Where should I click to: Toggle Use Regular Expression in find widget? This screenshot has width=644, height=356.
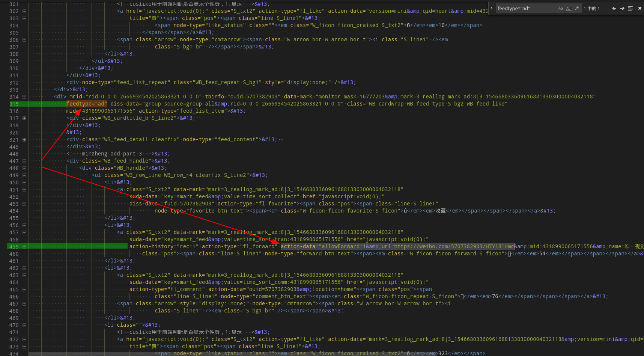point(577,8)
